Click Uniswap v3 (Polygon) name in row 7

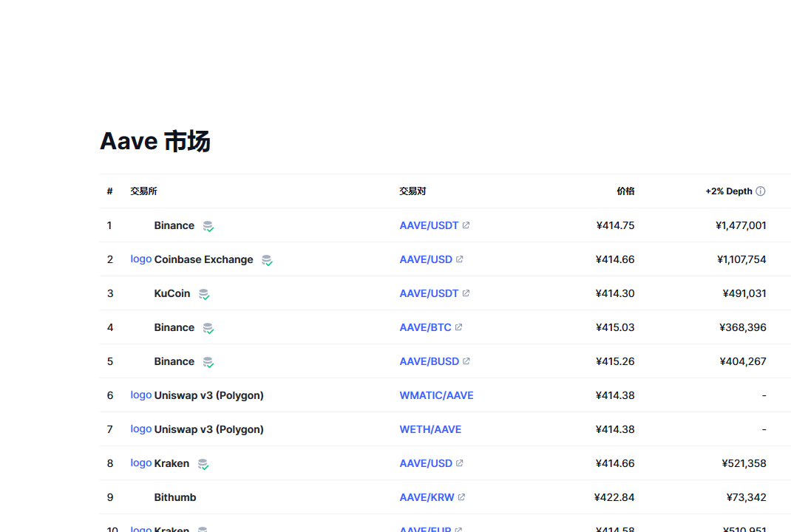[x=209, y=429]
